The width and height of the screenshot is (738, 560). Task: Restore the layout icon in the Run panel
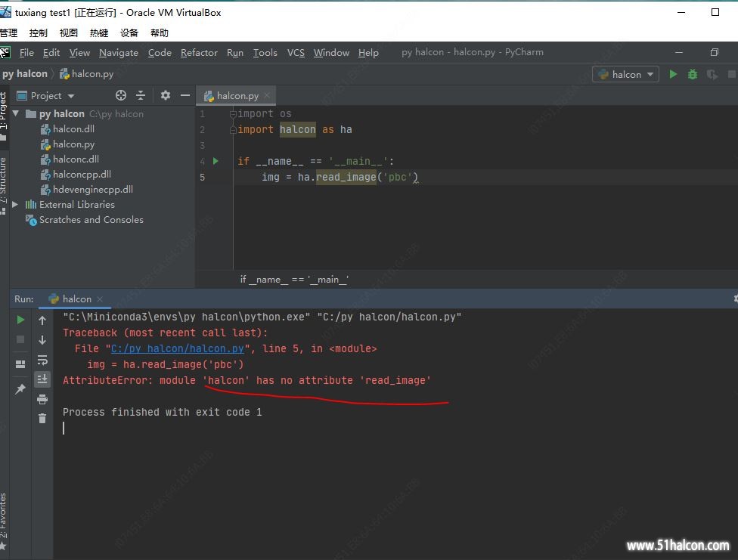click(20, 364)
